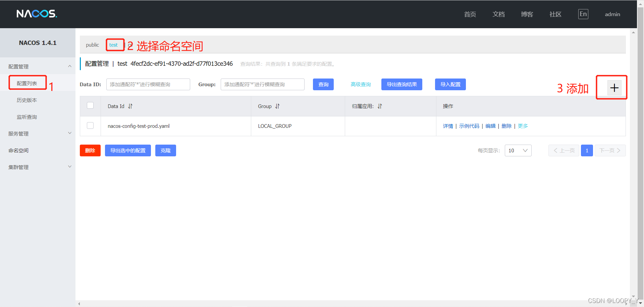The width and height of the screenshot is (644, 307).
Task: Switch language with En icon
Action: click(x=583, y=14)
